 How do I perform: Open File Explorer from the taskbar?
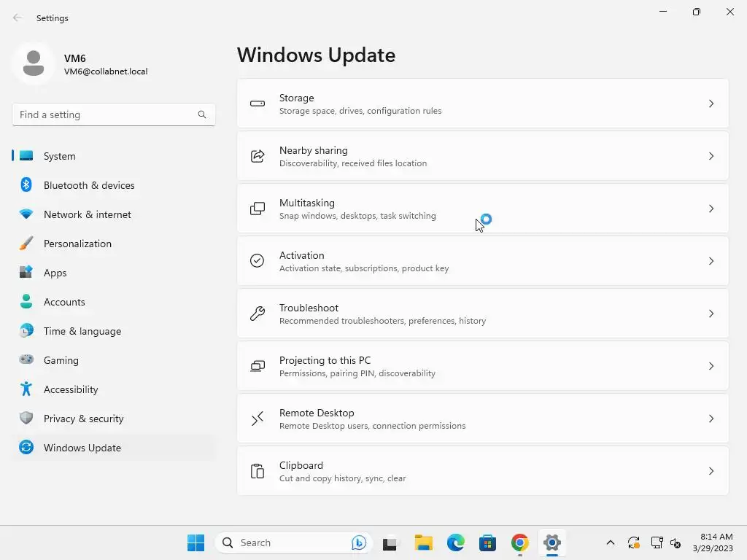pyautogui.click(x=424, y=542)
